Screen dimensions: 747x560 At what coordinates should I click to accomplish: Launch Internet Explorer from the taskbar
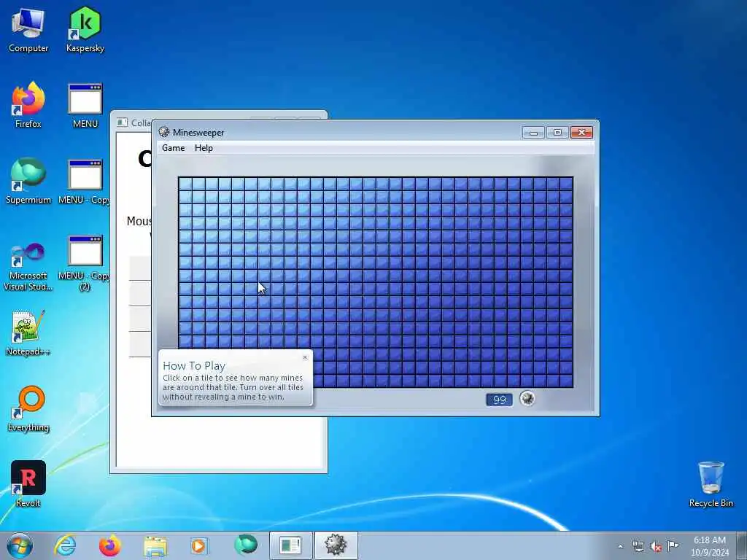tap(65, 545)
